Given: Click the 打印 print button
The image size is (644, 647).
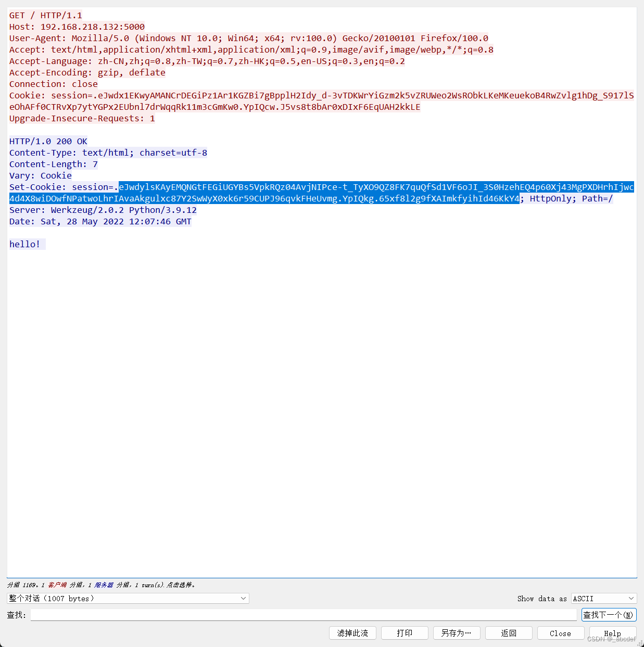Looking at the screenshot, I should click(405, 633).
